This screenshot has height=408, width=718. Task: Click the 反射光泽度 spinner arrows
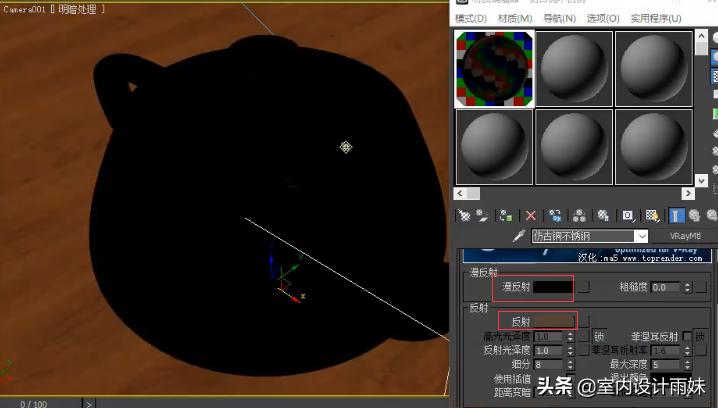point(570,350)
